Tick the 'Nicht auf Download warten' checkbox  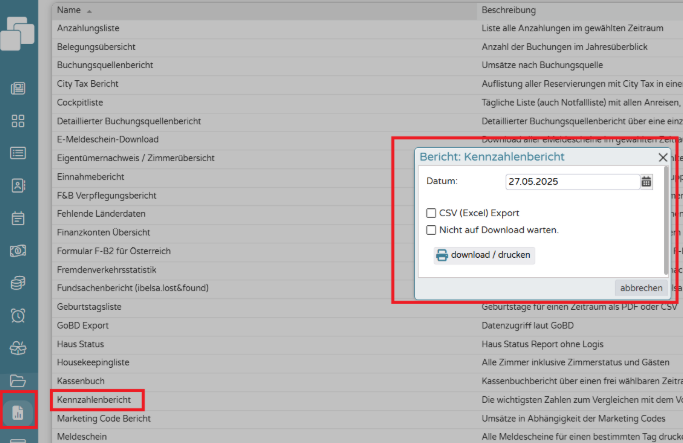click(431, 230)
